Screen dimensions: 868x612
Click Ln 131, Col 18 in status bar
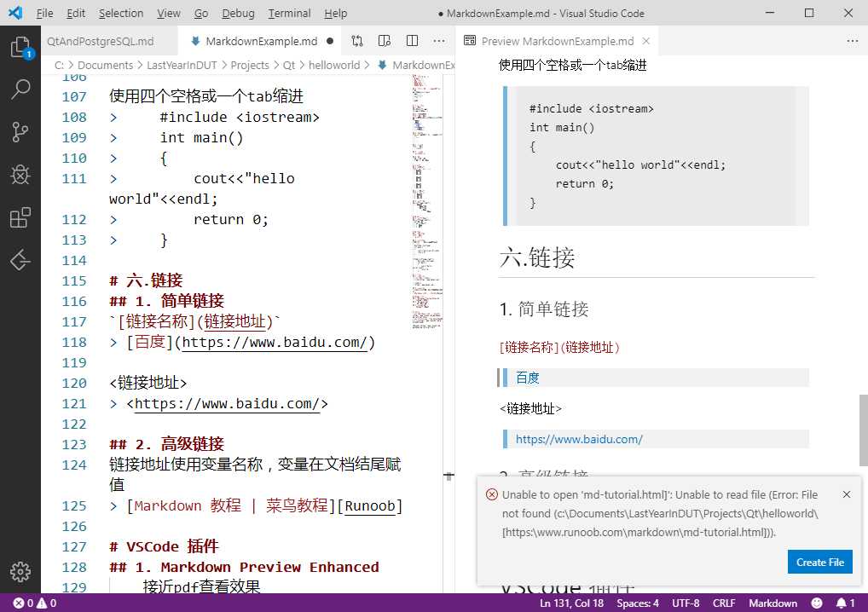coord(572,603)
